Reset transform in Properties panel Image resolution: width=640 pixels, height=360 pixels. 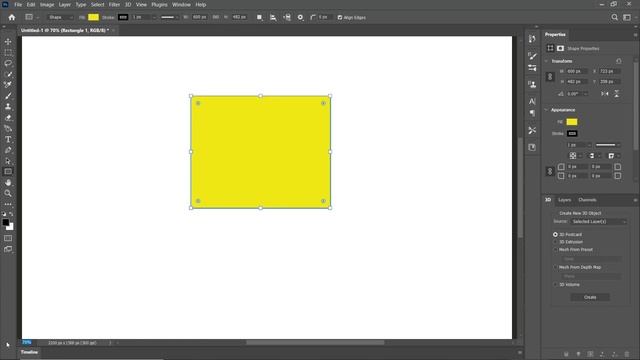click(619, 61)
